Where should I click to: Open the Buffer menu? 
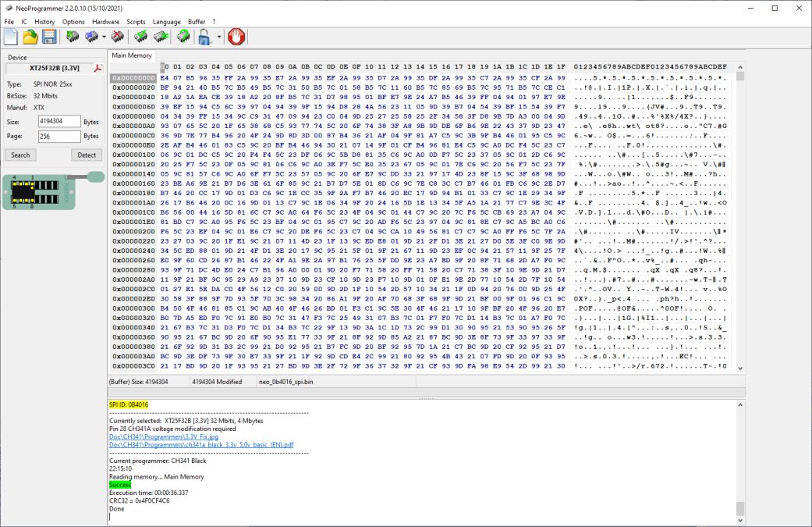[197, 22]
